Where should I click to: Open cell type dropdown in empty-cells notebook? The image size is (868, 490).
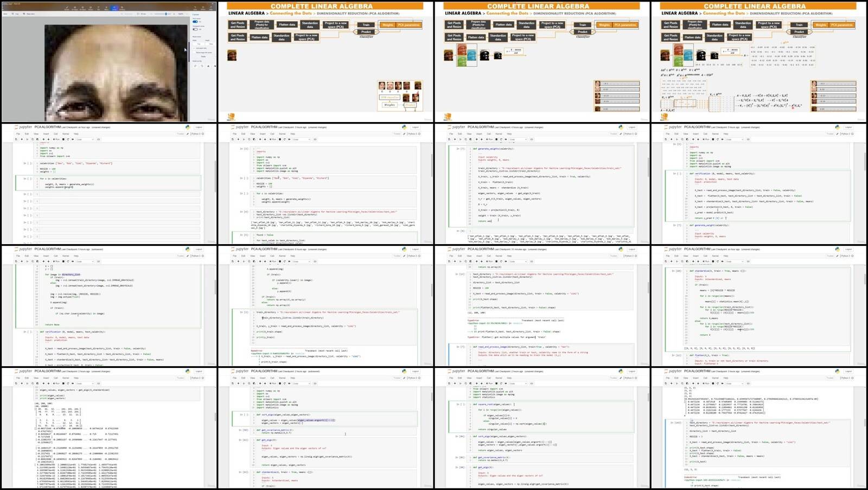click(85, 139)
